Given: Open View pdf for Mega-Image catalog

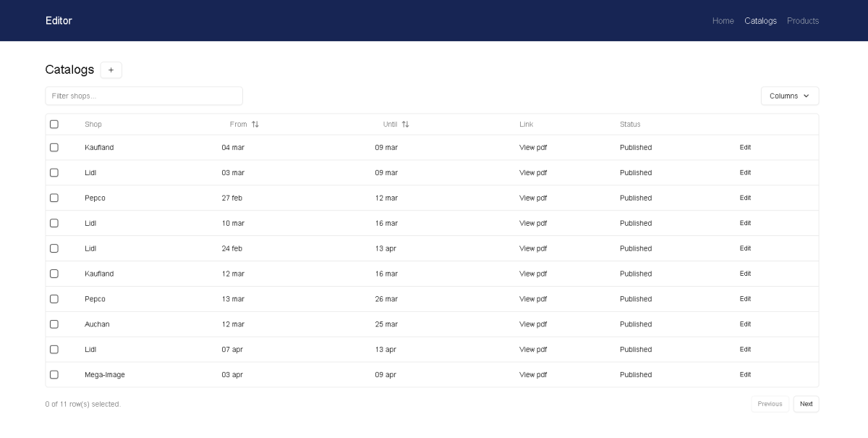Looking at the screenshot, I should (x=533, y=375).
